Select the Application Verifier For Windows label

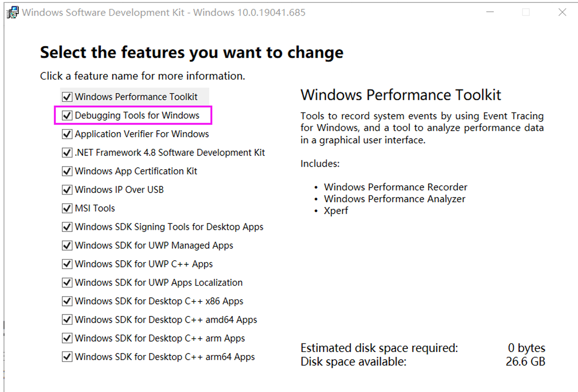141,134
